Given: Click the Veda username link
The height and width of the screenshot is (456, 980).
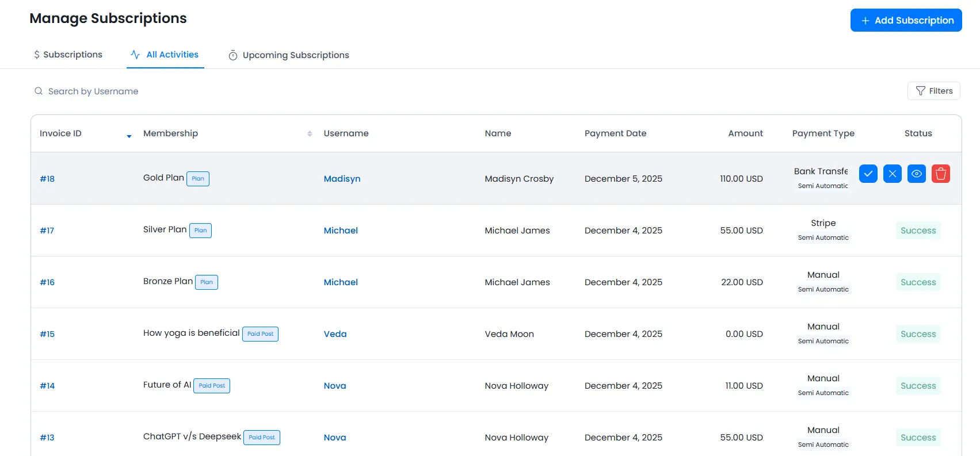Looking at the screenshot, I should coord(335,334).
